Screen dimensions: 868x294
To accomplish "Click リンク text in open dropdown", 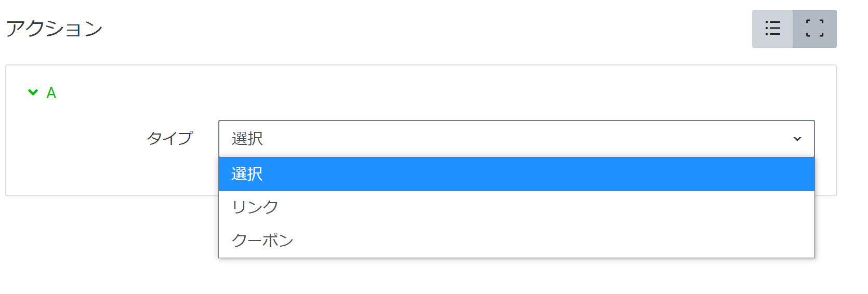I will coord(255,207).
